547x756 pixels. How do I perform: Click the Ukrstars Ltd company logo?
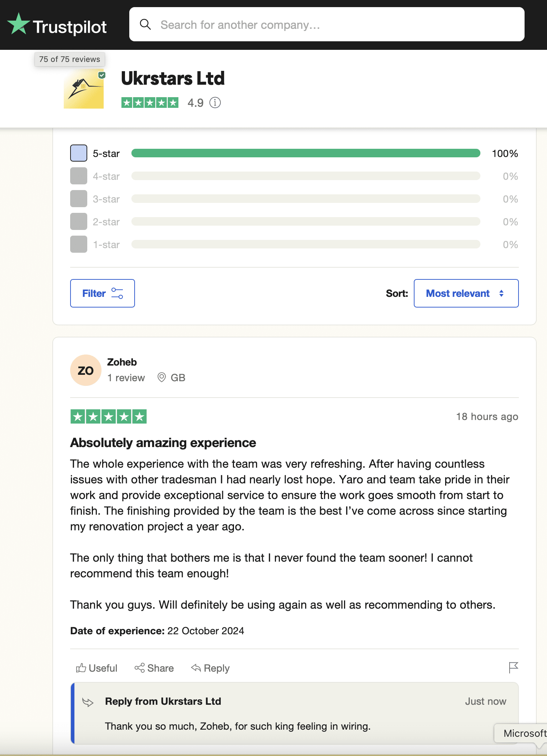pos(84,89)
